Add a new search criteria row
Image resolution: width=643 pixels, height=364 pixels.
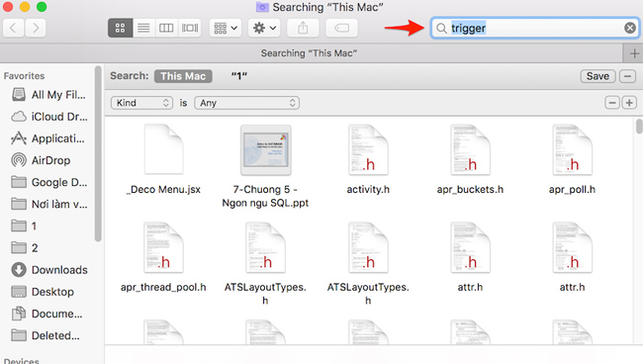pyautogui.click(x=629, y=103)
